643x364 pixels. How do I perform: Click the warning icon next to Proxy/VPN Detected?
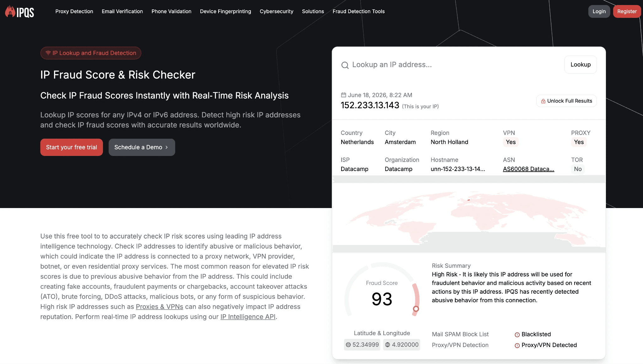[517, 345]
